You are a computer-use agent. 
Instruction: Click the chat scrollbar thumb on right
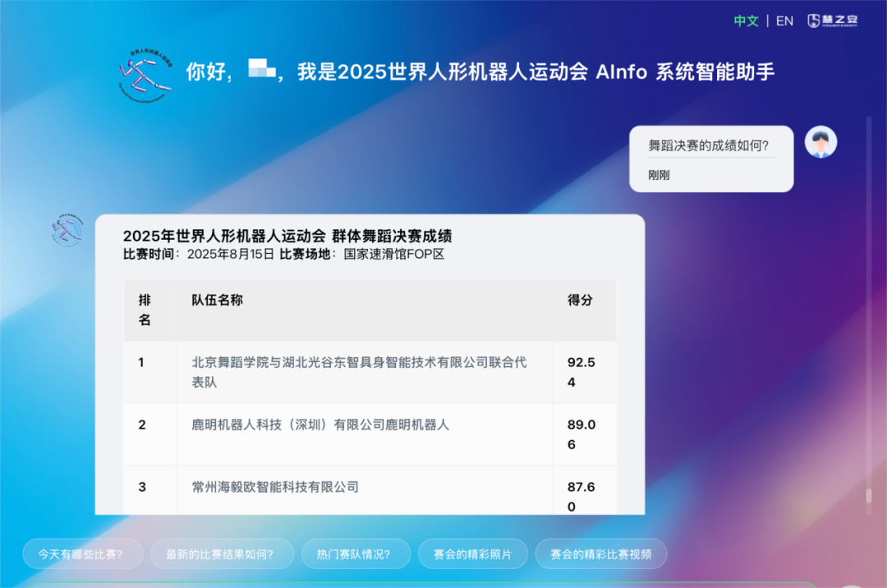pyautogui.click(x=868, y=496)
